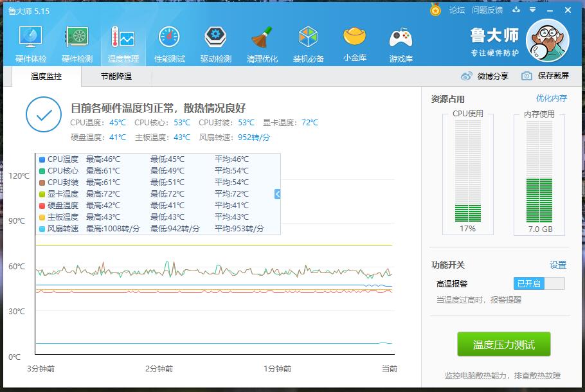This screenshot has width=585, height=392.
Task: Click the 显卡温度: 72℃ reading
Action: pyautogui.click(x=291, y=122)
